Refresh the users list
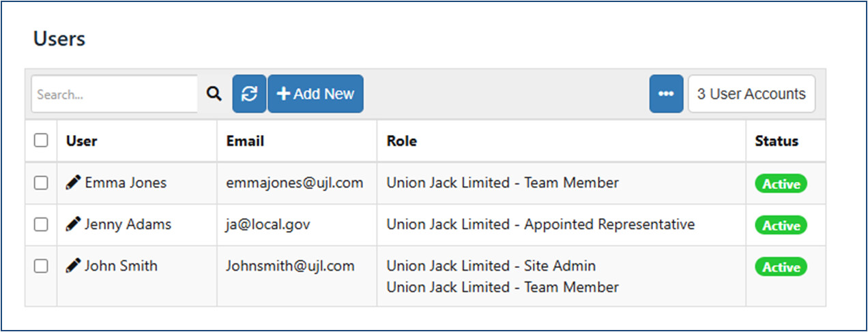Image resolution: width=868 pixels, height=332 pixels. tap(250, 94)
